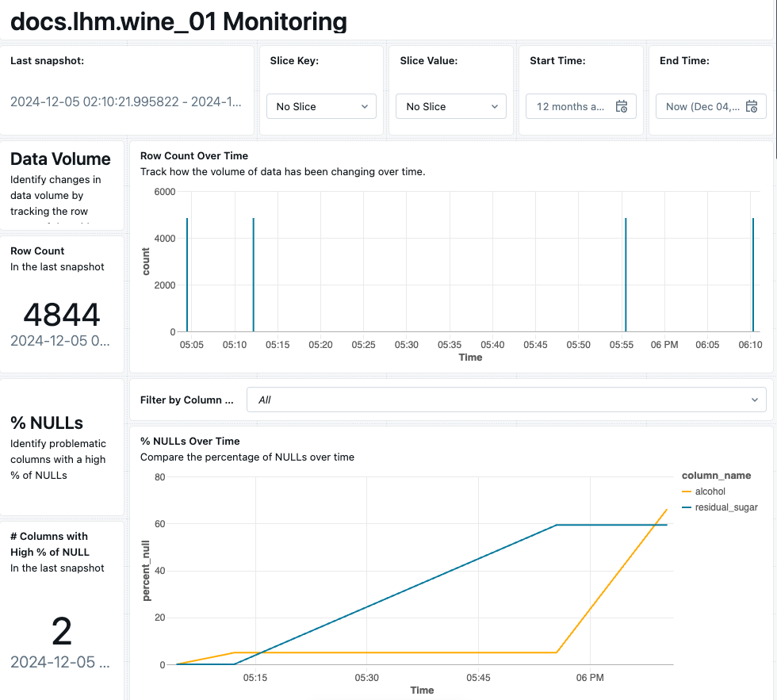777x700 pixels.
Task: Click the Last snapshot timestamp text
Action: click(x=125, y=102)
